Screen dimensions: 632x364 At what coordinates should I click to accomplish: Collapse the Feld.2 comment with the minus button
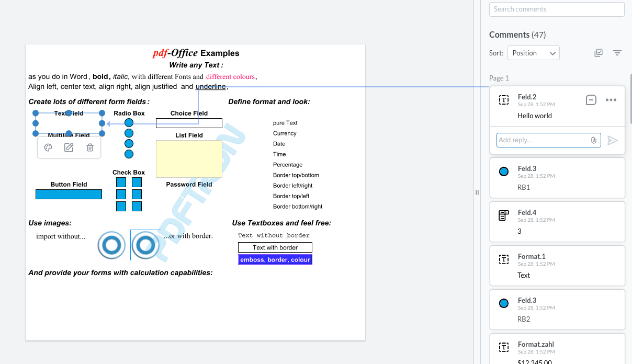(591, 99)
